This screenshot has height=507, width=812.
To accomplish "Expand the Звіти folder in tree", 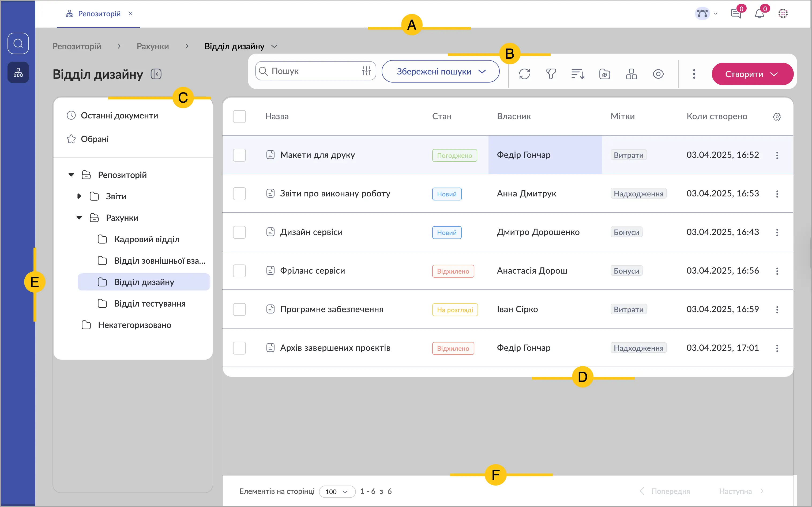I will point(79,196).
